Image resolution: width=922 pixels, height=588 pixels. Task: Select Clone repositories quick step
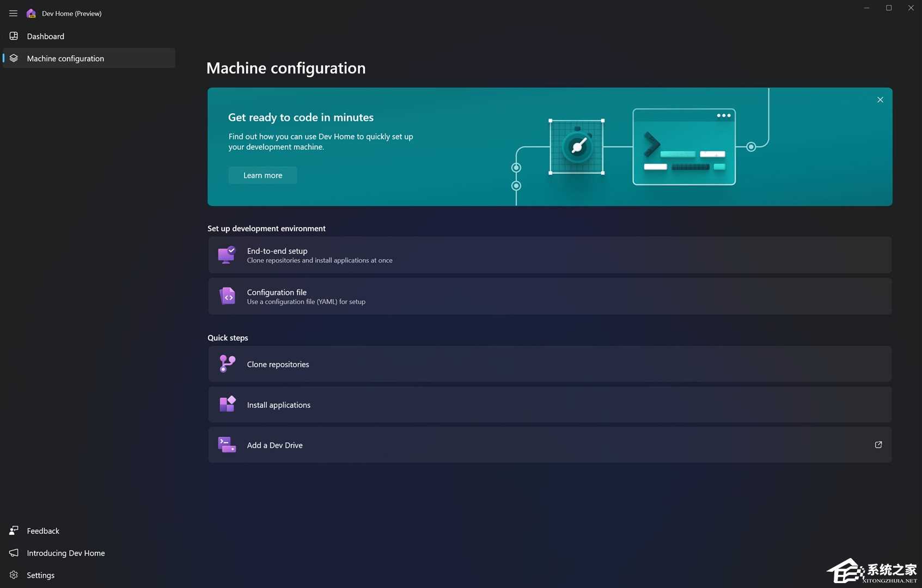(549, 364)
